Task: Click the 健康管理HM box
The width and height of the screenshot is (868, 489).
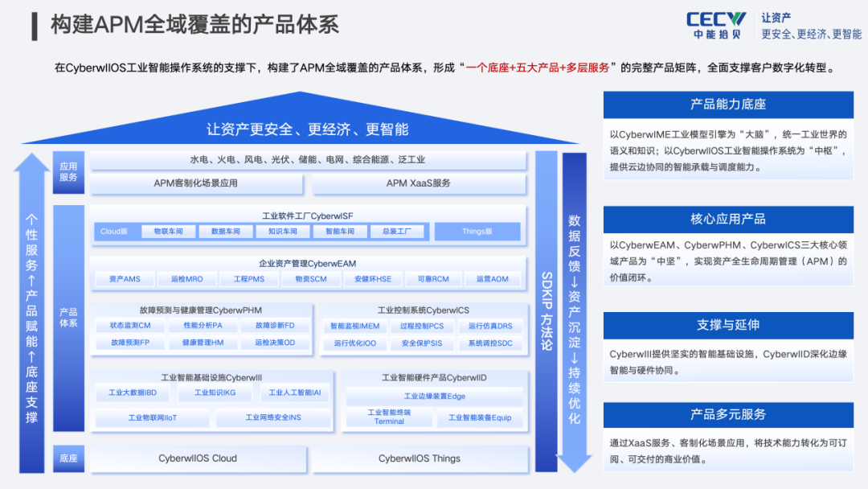Action: point(203,343)
